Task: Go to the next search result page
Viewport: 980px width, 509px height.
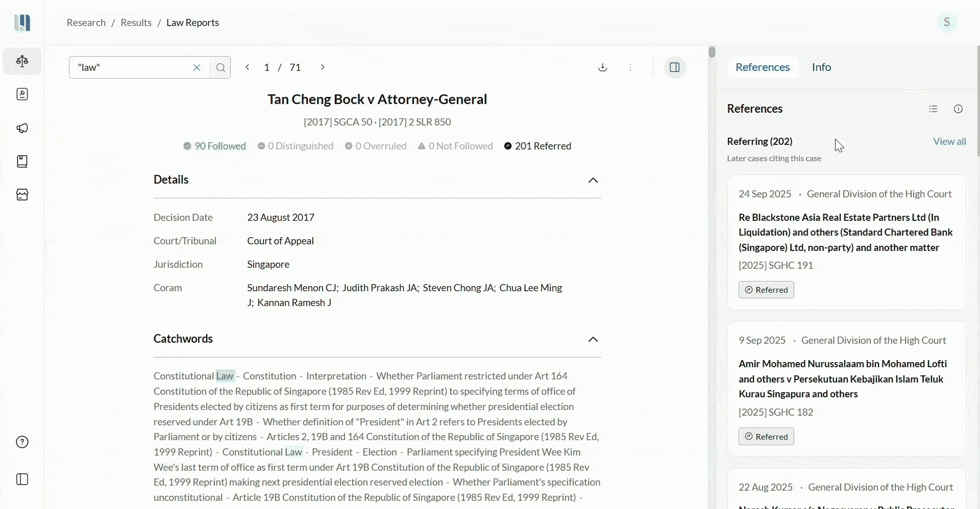Action: tap(322, 67)
